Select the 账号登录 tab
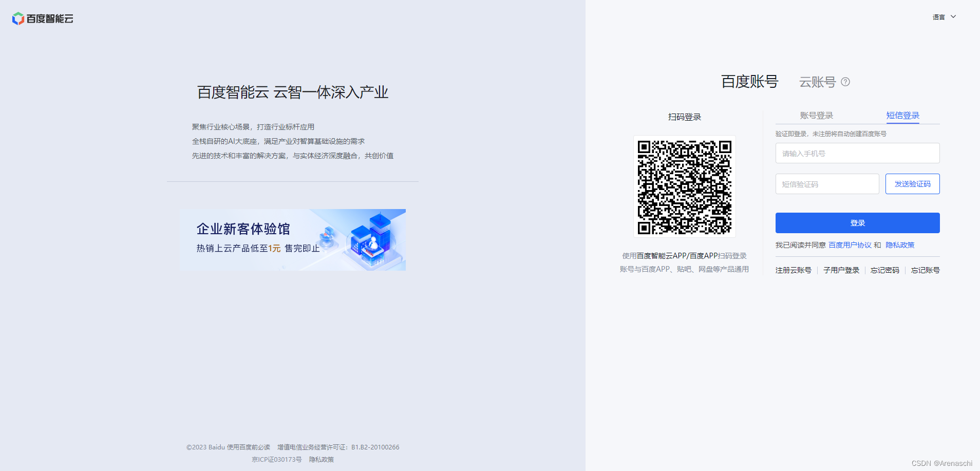Screen dimensions: 980x471 click(816, 116)
